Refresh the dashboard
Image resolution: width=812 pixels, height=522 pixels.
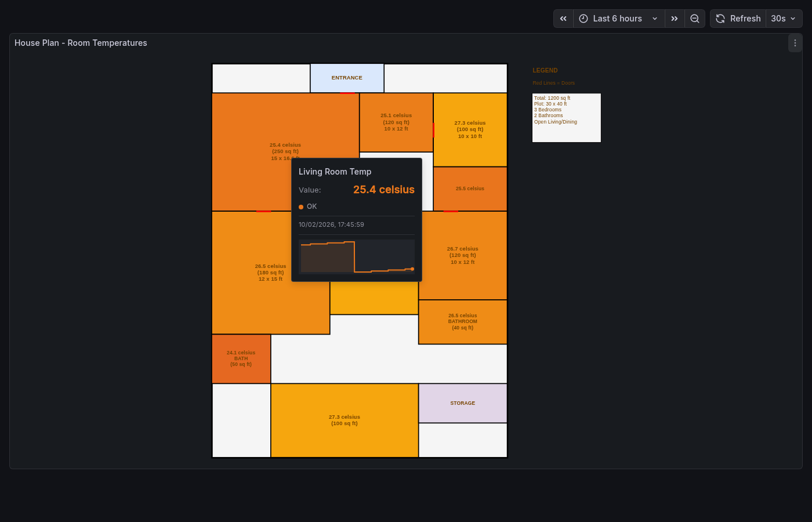738,19
